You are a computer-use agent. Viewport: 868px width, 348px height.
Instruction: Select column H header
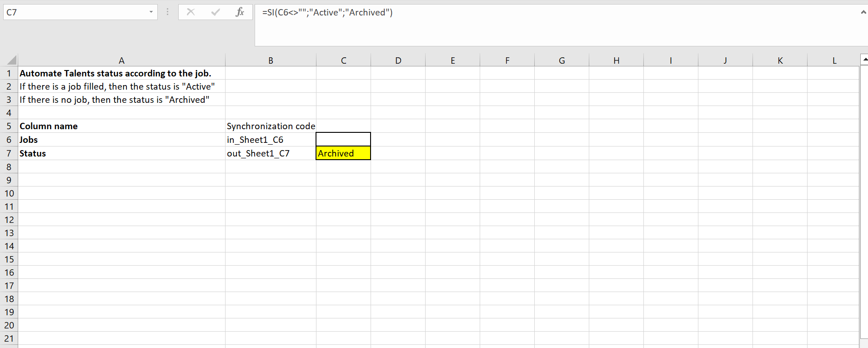(x=616, y=60)
